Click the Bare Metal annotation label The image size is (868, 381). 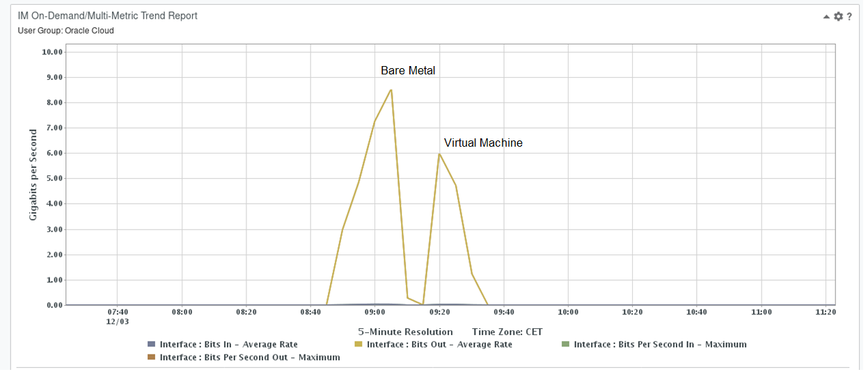click(x=408, y=71)
